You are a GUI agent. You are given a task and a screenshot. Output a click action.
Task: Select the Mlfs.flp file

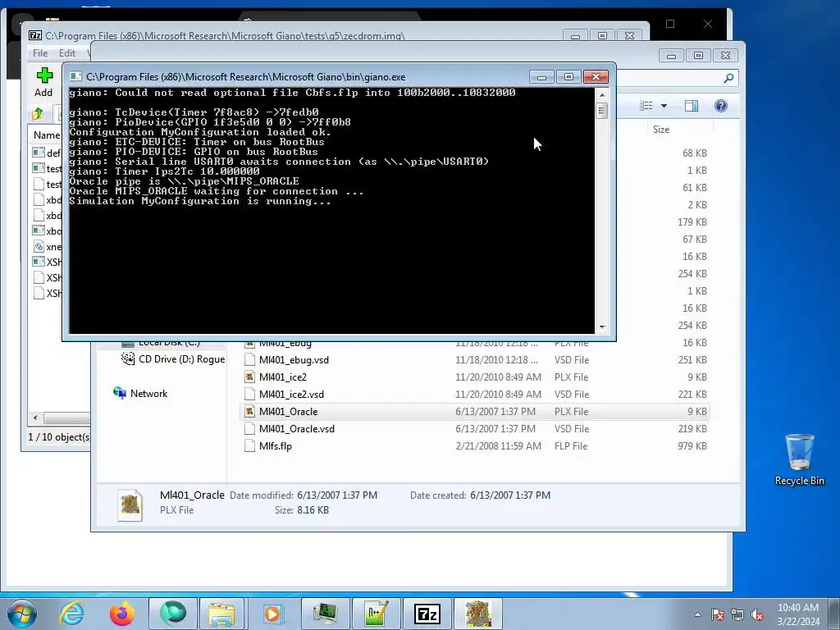coord(476,445)
